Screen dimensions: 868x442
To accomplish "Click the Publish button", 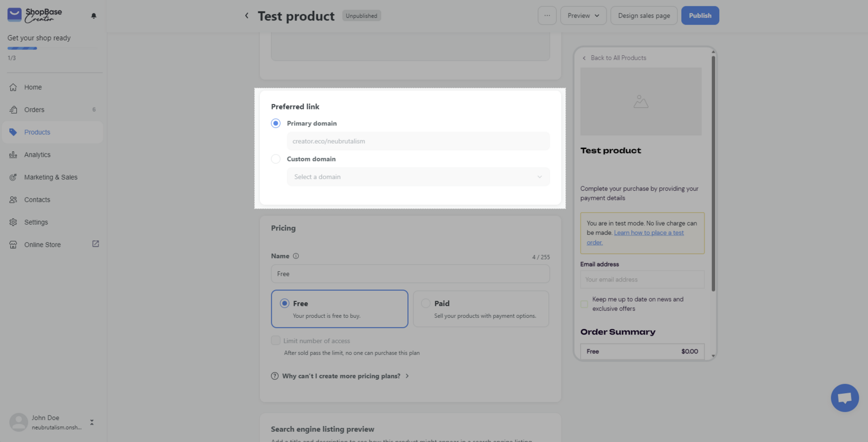I will pos(700,16).
